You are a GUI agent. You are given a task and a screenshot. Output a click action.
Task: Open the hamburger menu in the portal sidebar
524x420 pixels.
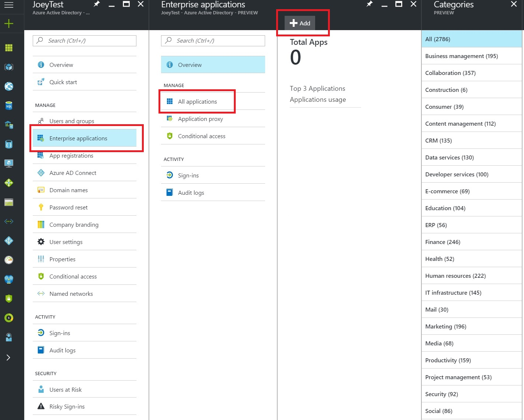(x=8, y=5)
